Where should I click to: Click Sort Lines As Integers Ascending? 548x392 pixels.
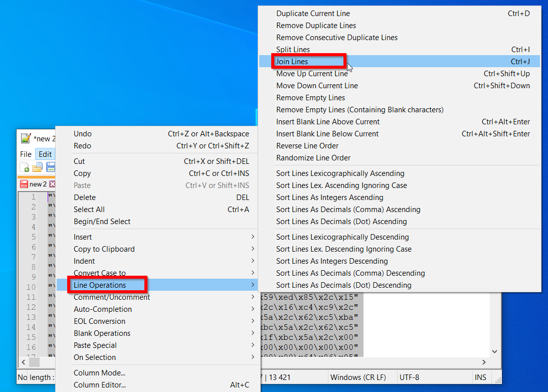click(329, 198)
